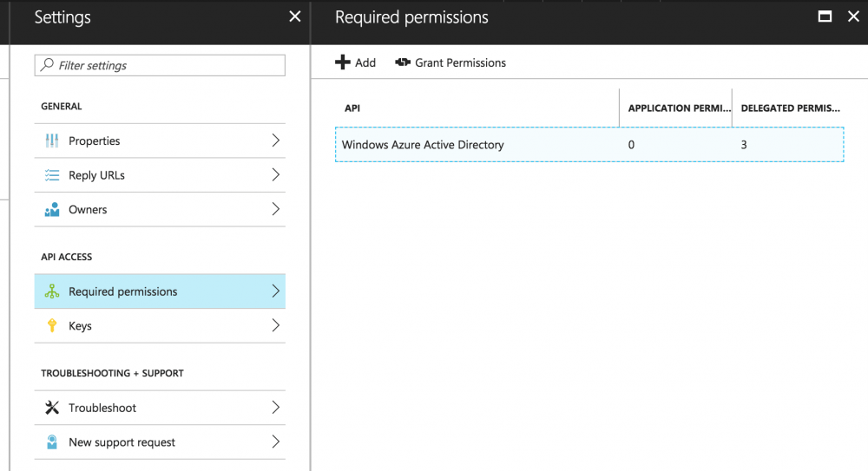Screen dimensions: 868x471
Task: Click the Reply URLs list icon
Action: [x=52, y=175]
